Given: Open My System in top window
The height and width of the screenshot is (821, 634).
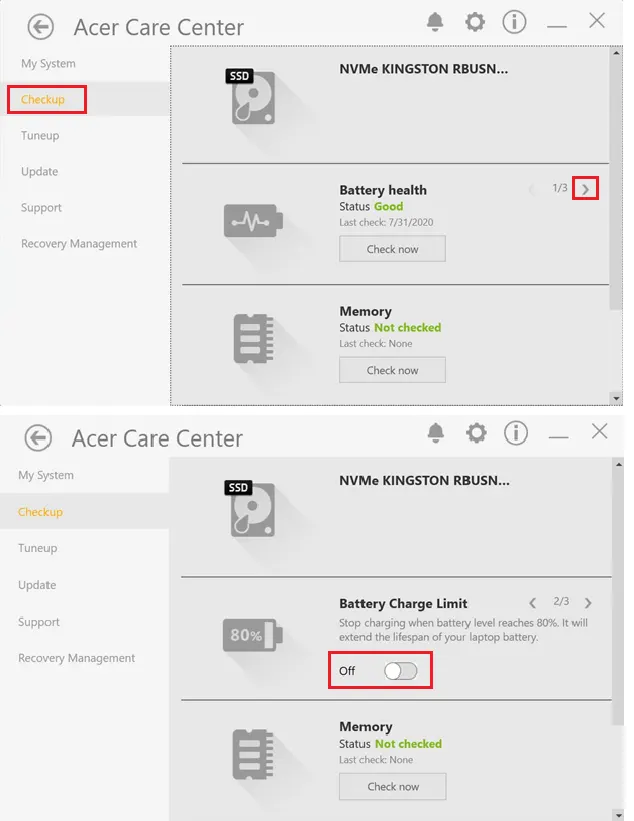Looking at the screenshot, I should point(48,63).
